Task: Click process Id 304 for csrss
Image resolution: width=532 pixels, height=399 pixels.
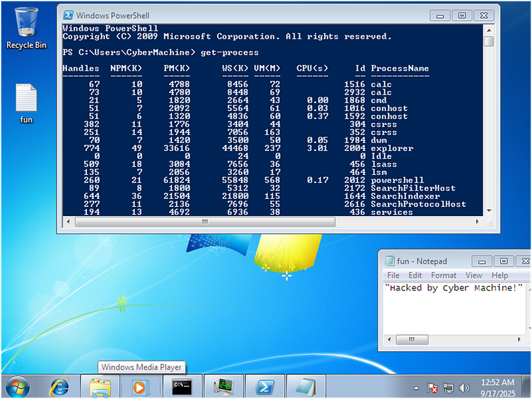Action: pos(357,124)
